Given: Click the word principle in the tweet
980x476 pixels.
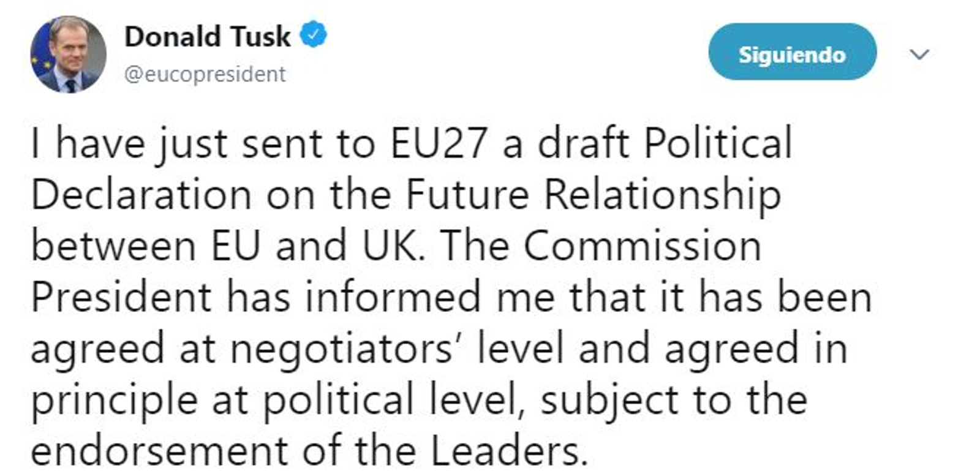Looking at the screenshot, I should tap(114, 401).
